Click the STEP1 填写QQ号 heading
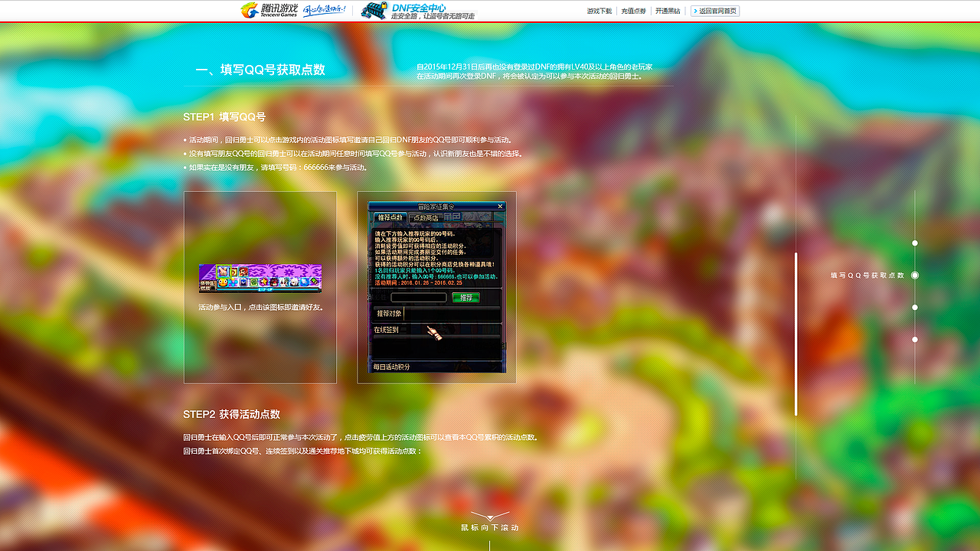Viewport: 980px width, 551px height. [224, 117]
